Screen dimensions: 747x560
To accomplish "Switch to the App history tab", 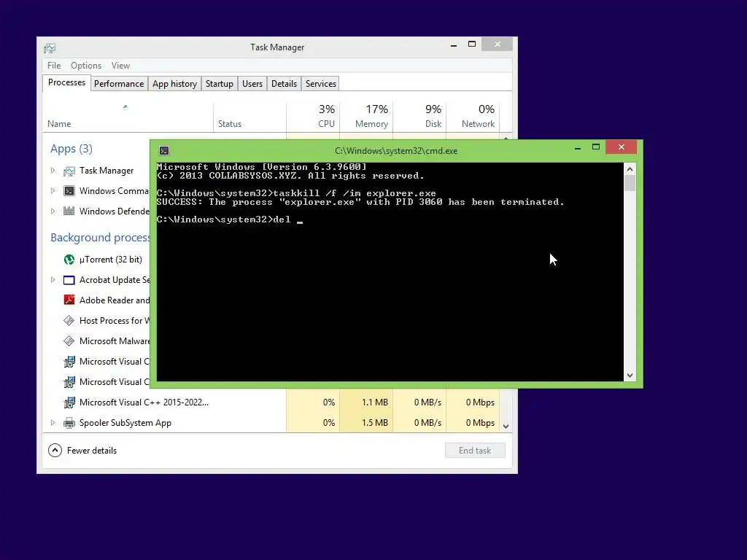I will pos(175,84).
